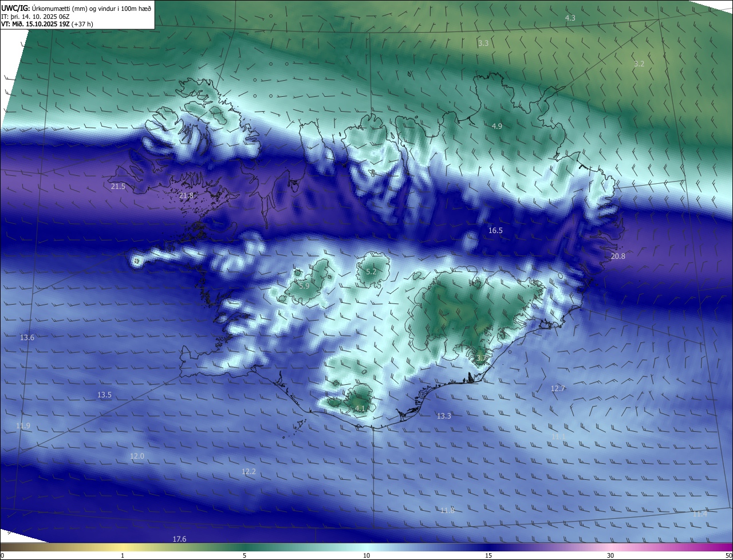Click the initial time line 'IT: þri. 14. 10. 2025 06Z'
This screenshot has width=733, height=560.
pos(36,17)
